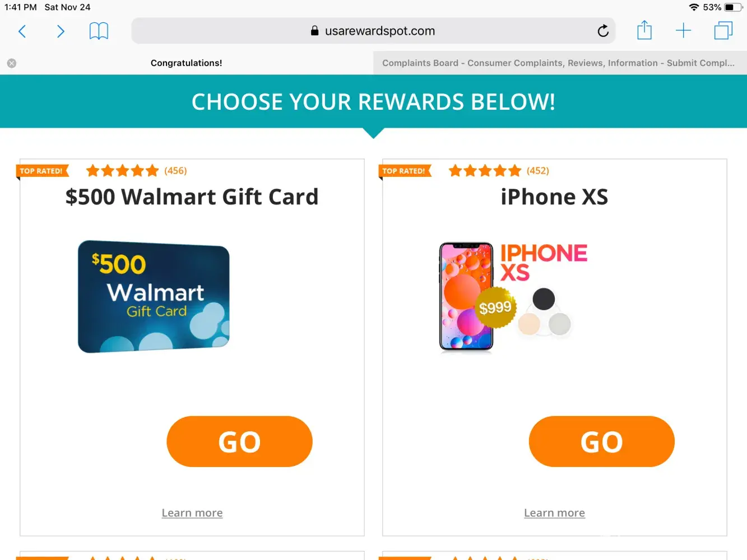Open the share sheet icon
The image size is (747, 560).
point(644,30)
